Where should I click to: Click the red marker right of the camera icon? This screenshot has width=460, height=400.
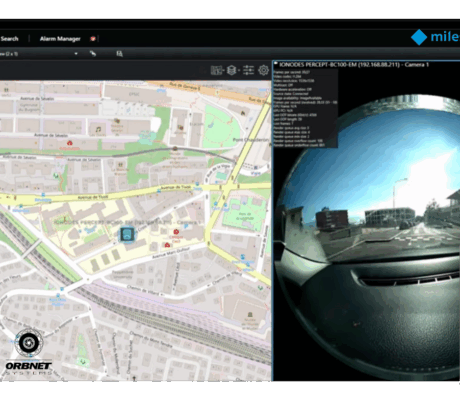(176, 231)
